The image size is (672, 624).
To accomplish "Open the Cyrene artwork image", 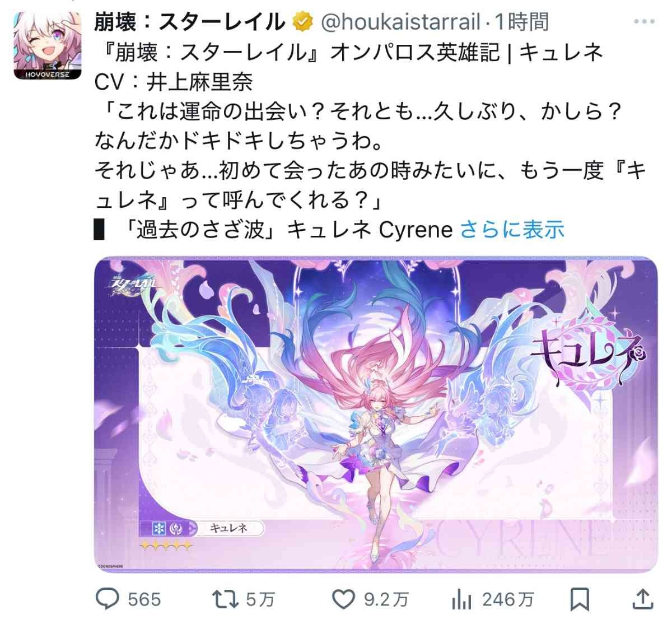I will [x=376, y=415].
